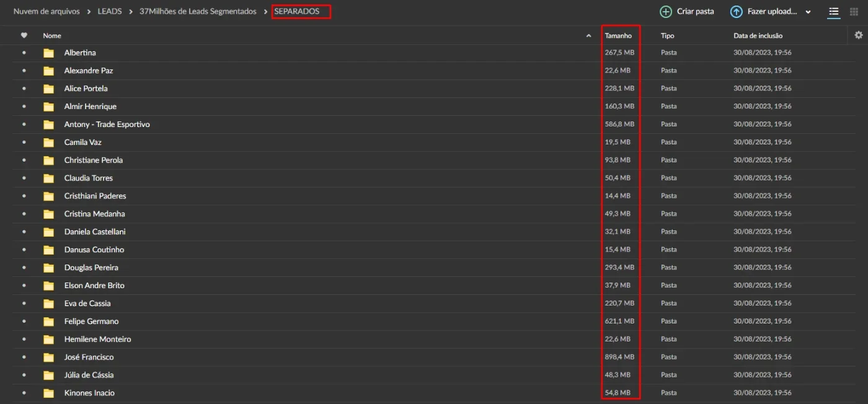Viewport: 868px width, 404px height.
Task: Click the 293,4 MB size value
Action: click(619, 268)
